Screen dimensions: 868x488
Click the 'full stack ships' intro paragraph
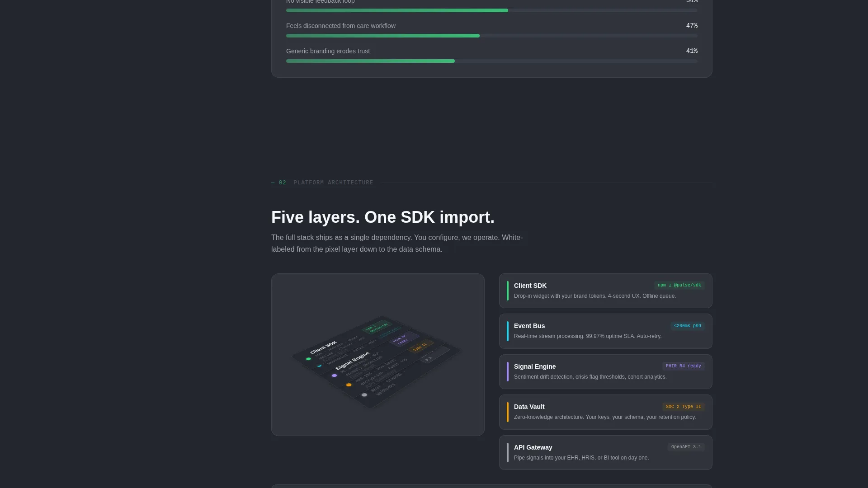click(397, 244)
